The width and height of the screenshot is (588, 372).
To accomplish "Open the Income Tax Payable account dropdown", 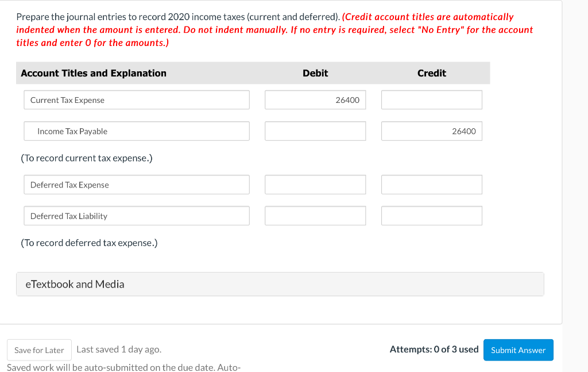I will [136, 131].
